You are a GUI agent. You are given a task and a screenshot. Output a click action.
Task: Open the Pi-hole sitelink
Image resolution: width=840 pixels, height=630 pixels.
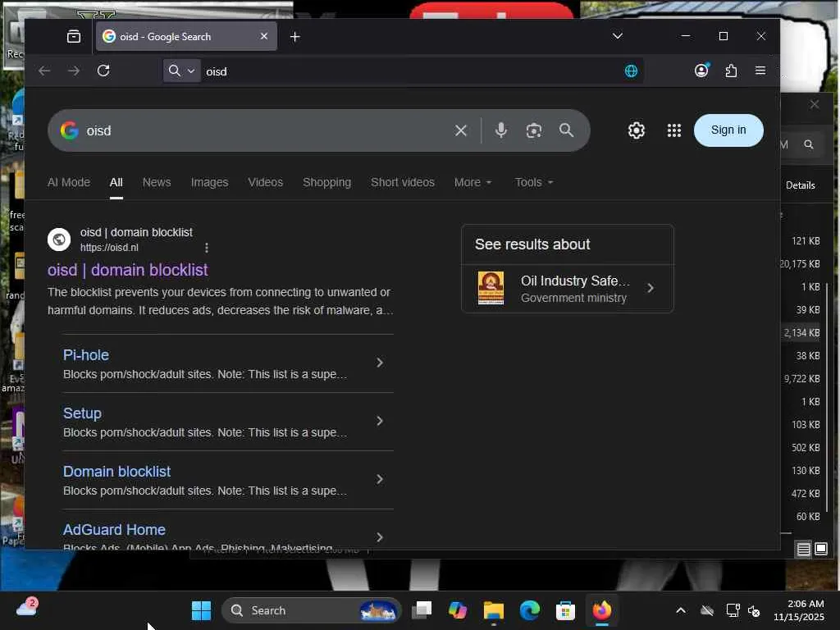tap(85, 355)
